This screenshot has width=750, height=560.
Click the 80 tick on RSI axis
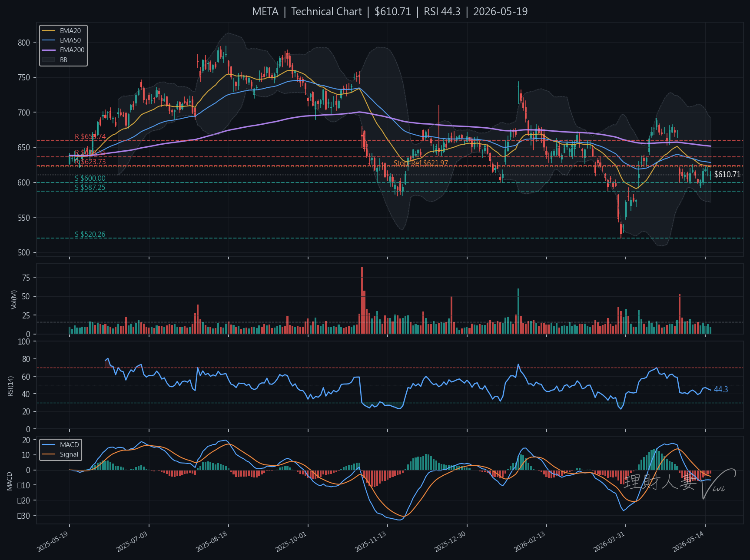pyautogui.click(x=26, y=359)
